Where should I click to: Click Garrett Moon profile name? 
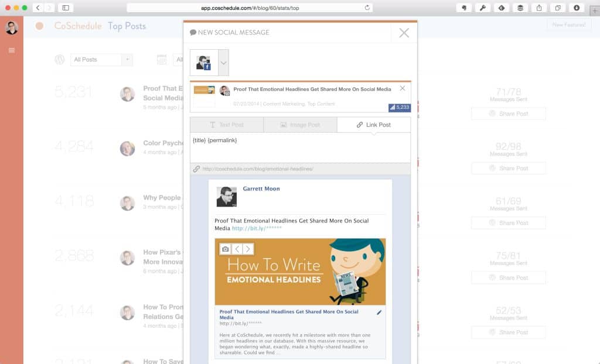coord(261,189)
